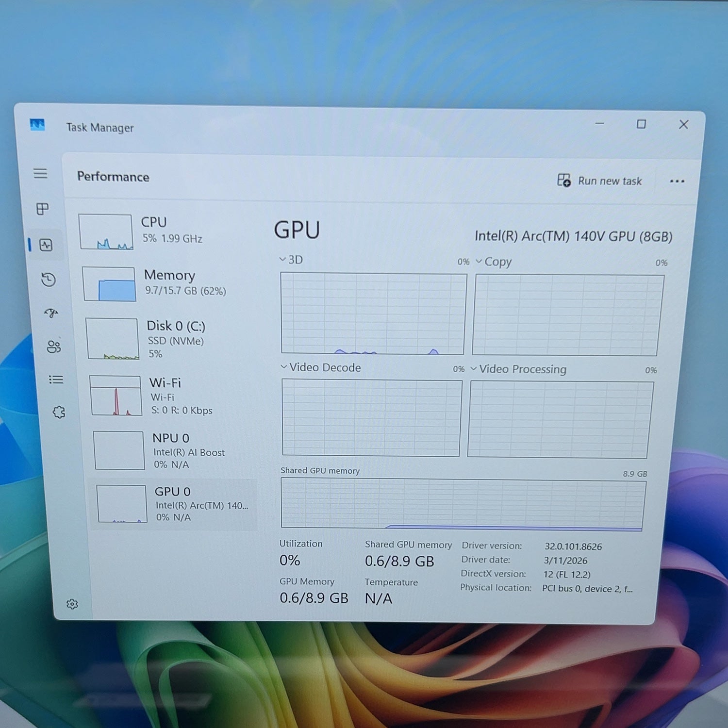Image resolution: width=728 pixels, height=728 pixels.
Task: Go to the Processes page icon
Action: coord(43,209)
